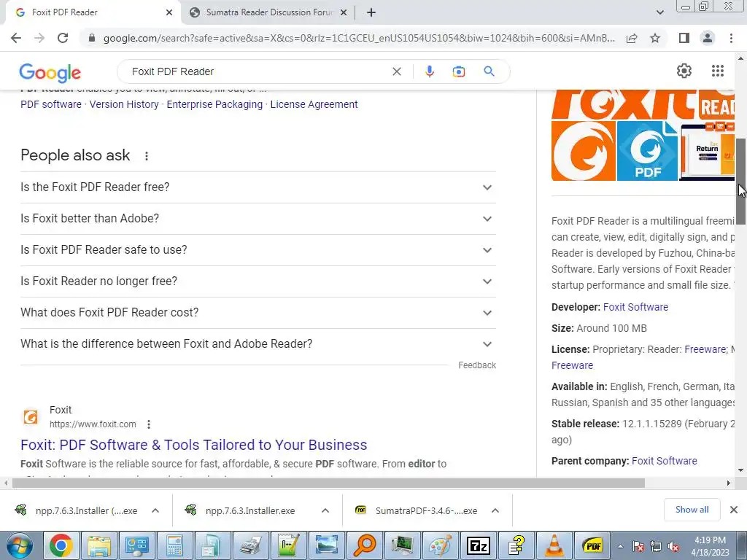747x560 pixels.
Task: Clear the Google search box text
Action: [x=396, y=71]
